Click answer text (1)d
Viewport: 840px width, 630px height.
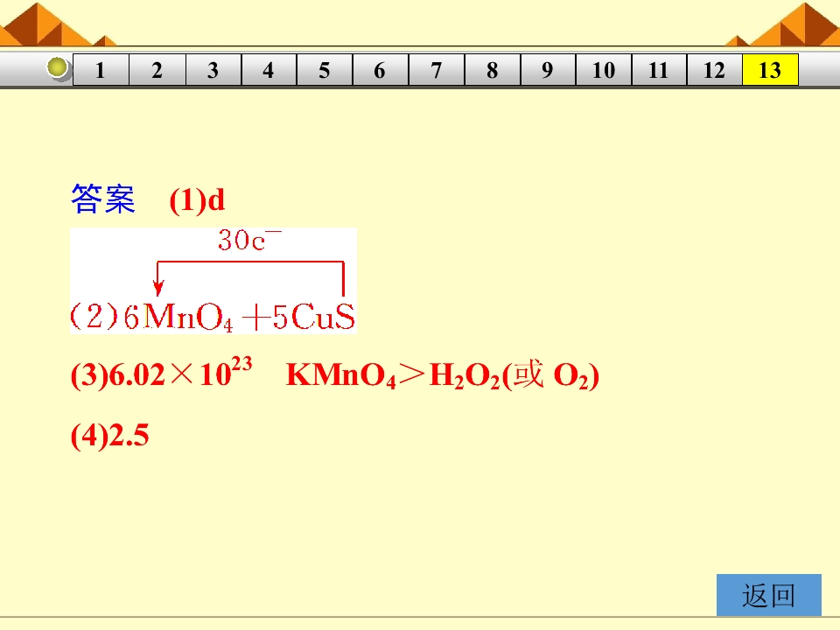(197, 200)
